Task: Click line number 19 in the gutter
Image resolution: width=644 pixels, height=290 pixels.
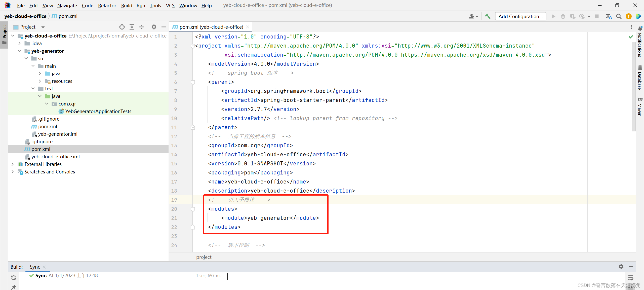Action: (x=174, y=200)
